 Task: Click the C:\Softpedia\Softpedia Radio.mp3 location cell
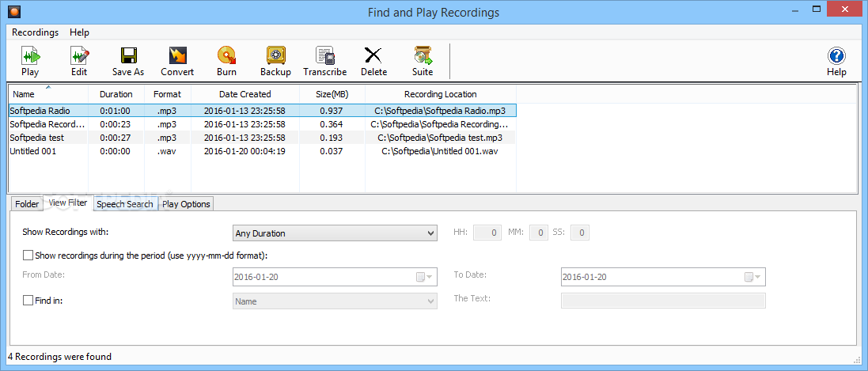440,111
